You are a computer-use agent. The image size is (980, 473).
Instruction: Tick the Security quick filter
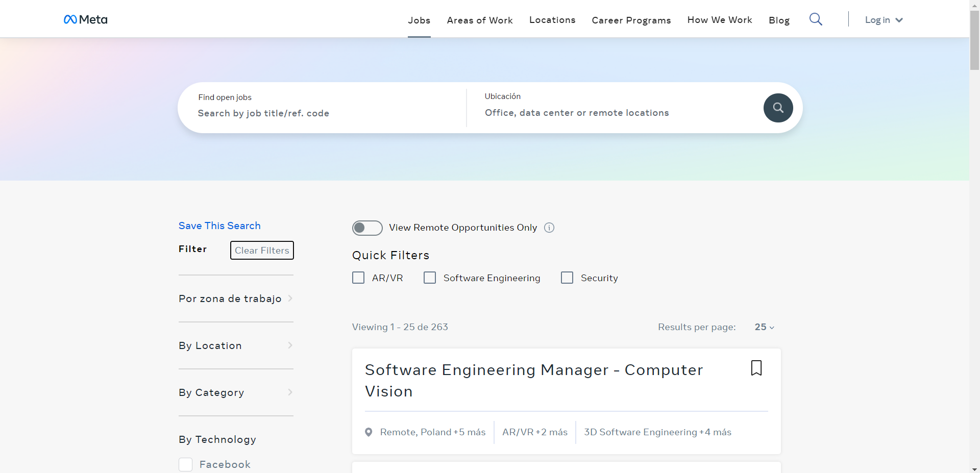(x=567, y=278)
